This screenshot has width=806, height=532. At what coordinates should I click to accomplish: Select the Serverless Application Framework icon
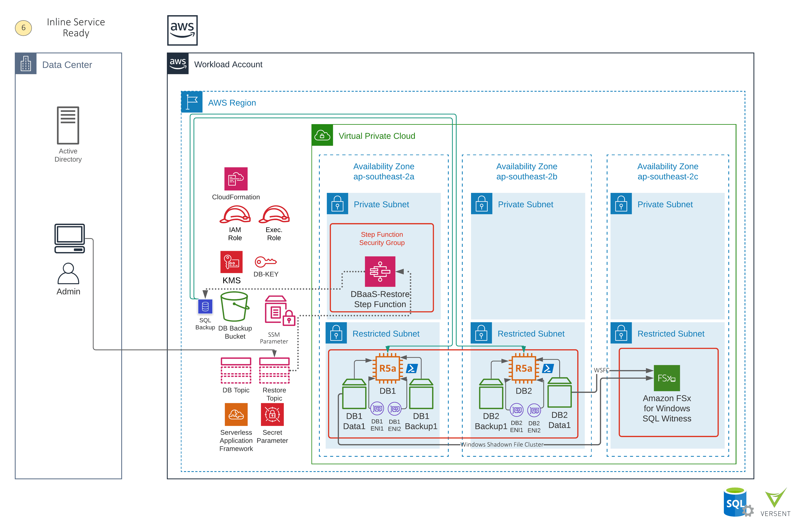coord(236,414)
